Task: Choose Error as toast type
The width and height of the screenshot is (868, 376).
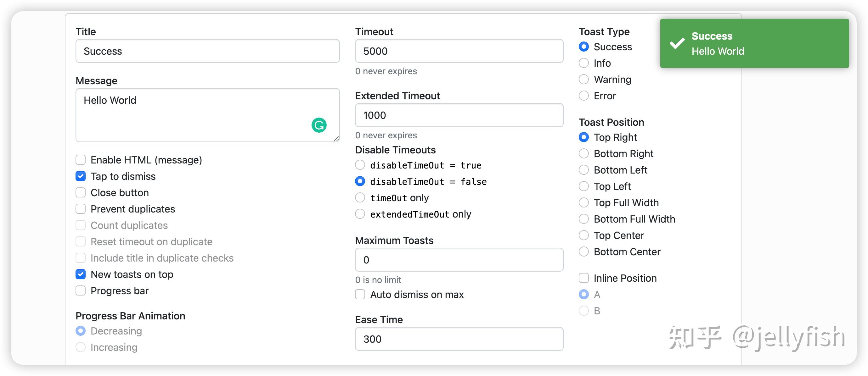Action: (x=583, y=96)
